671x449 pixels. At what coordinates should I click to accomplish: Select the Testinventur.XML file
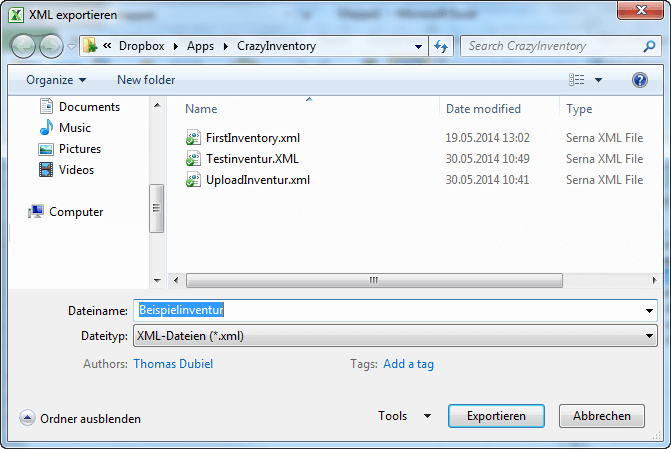(251, 159)
